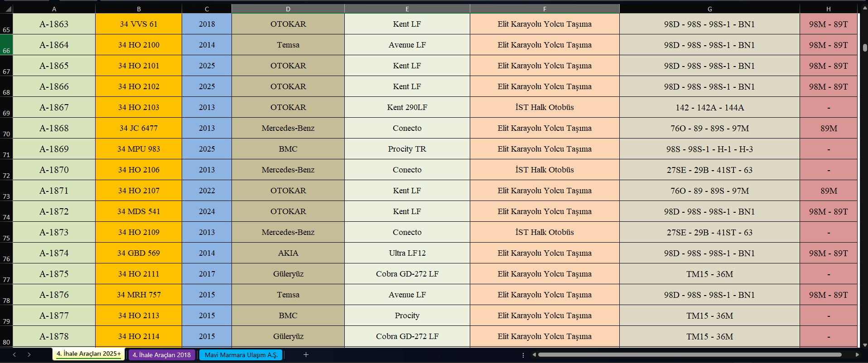Screen dimensions: 868x363
Task: Click the horizontal scrollbar left arrow
Action: point(534,355)
